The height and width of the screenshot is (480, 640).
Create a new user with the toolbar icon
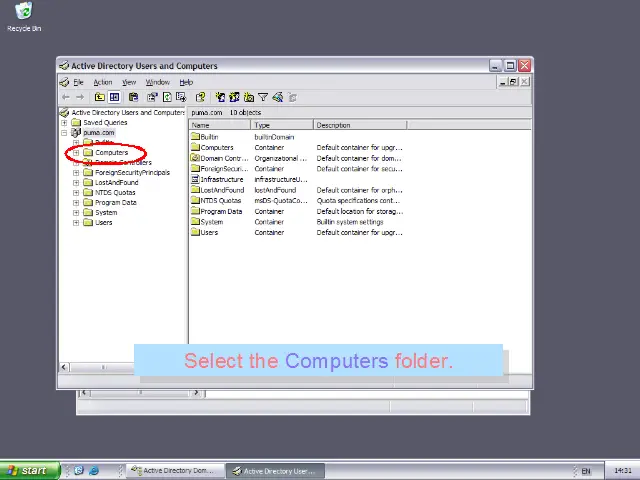pyautogui.click(x=220, y=97)
